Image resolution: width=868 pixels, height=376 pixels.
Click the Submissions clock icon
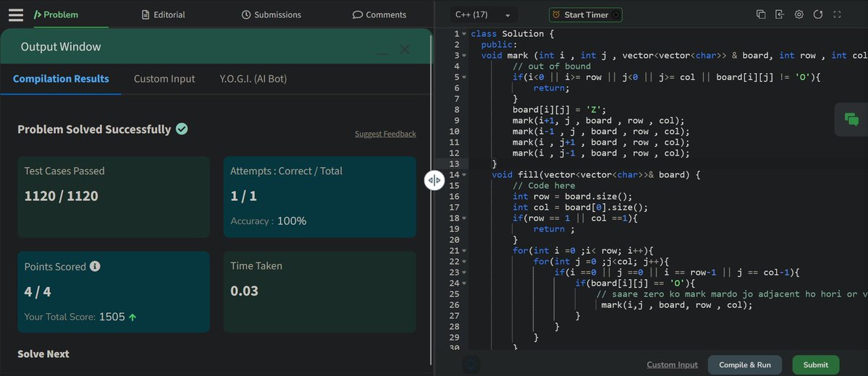[x=246, y=15]
